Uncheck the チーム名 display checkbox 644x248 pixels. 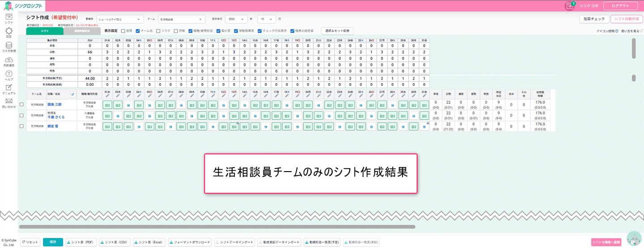138,31
